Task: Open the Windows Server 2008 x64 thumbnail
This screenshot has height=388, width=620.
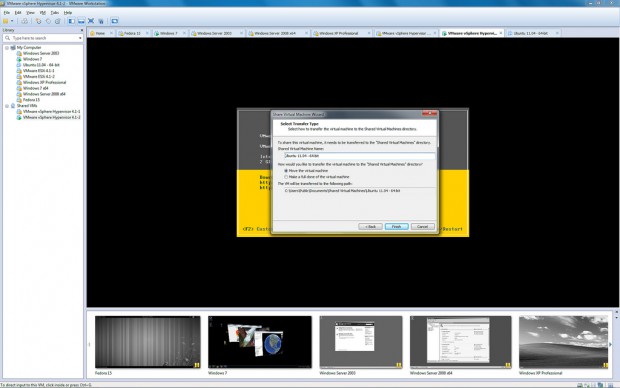Action: pyautogui.click(x=460, y=342)
